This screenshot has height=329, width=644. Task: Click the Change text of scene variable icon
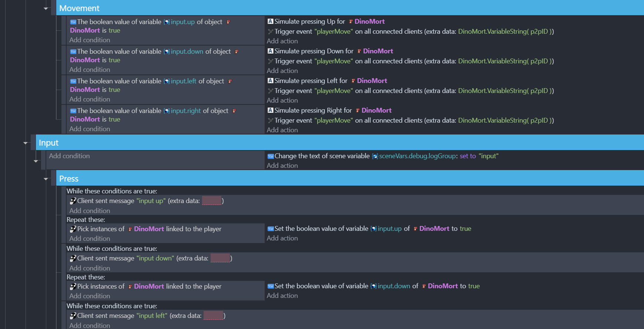coord(270,156)
